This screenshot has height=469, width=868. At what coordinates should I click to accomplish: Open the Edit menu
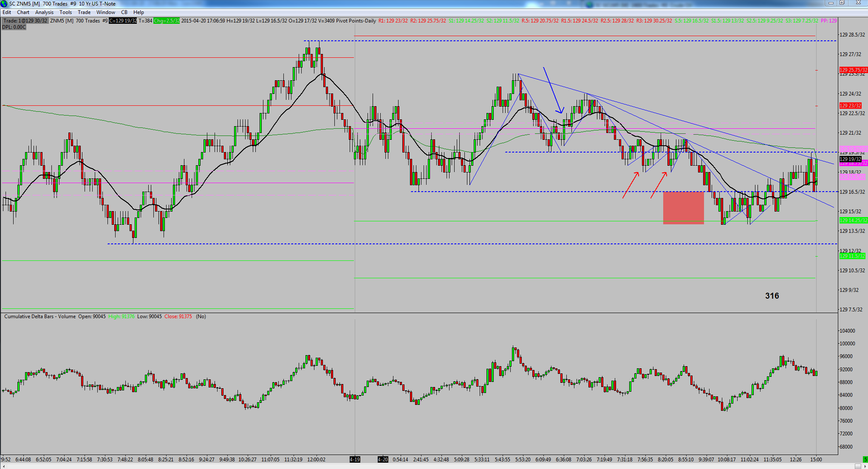click(7, 12)
